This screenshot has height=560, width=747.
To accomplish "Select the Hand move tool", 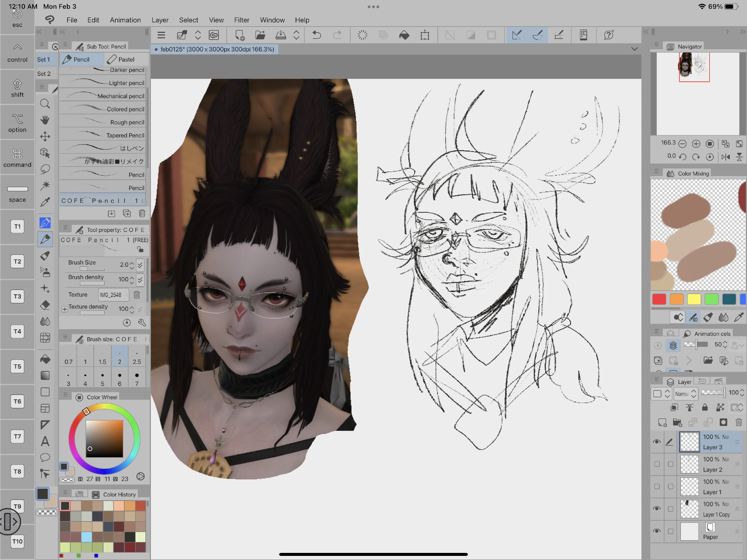I will (x=45, y=120).
